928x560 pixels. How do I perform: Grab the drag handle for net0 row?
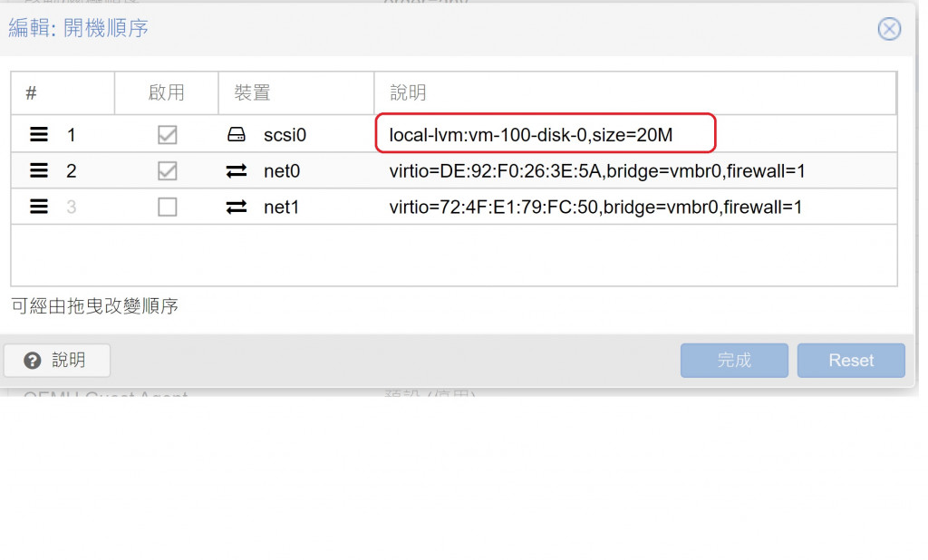tap(39, 171)
